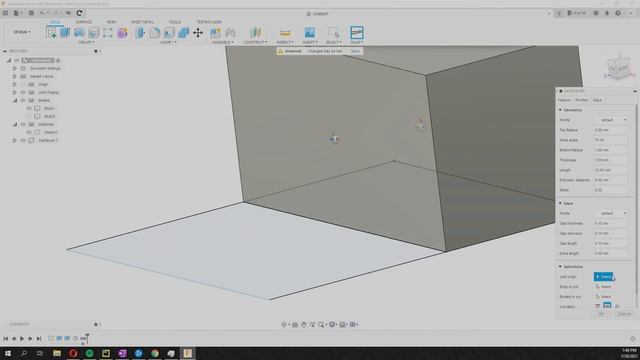Click the Orbit navigation icon
The height and width of the screenshot is (360, 640).
284,324
